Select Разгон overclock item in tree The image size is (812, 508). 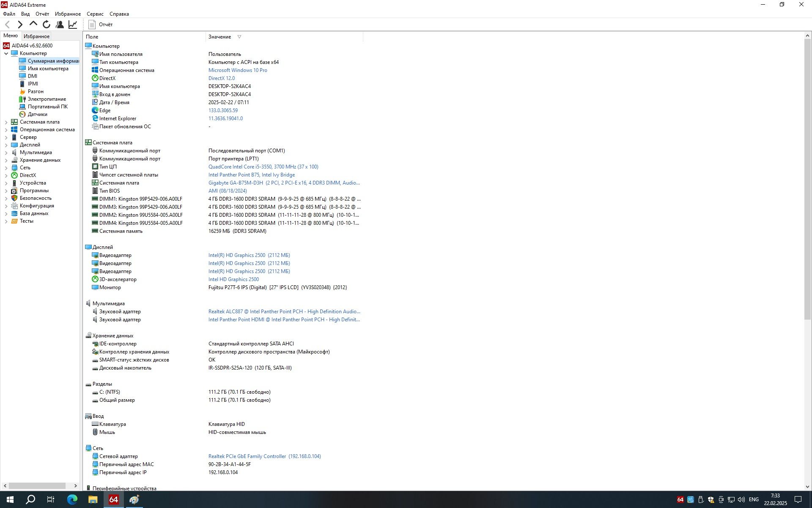point(36,91)
